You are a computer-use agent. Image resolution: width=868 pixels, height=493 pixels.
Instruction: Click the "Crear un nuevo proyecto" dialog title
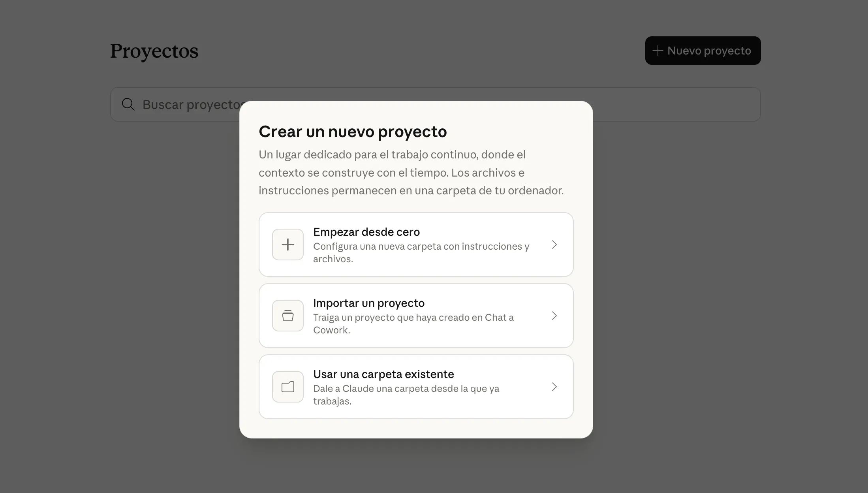pyautogui.click(x=352, y=132)
